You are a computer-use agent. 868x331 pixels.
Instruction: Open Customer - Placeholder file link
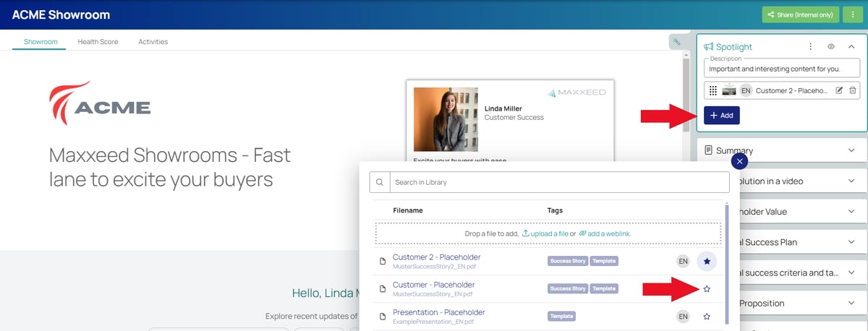click(433, 285)
